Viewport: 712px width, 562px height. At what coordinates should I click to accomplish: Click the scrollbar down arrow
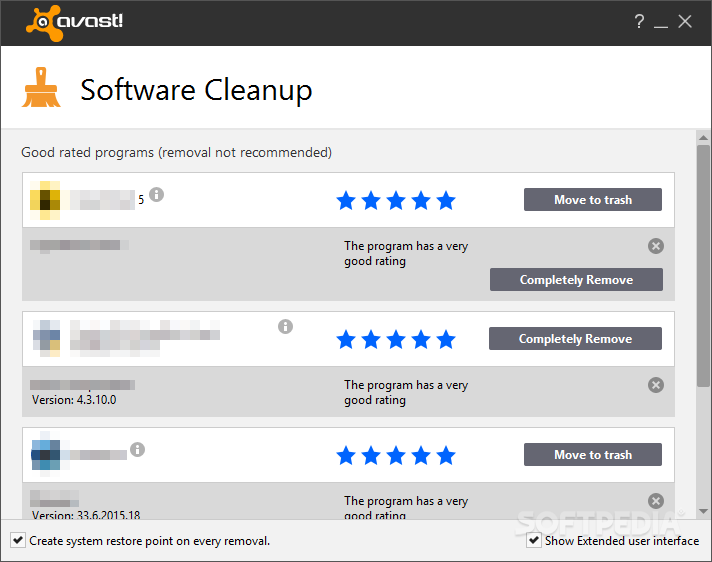point(703,511)
